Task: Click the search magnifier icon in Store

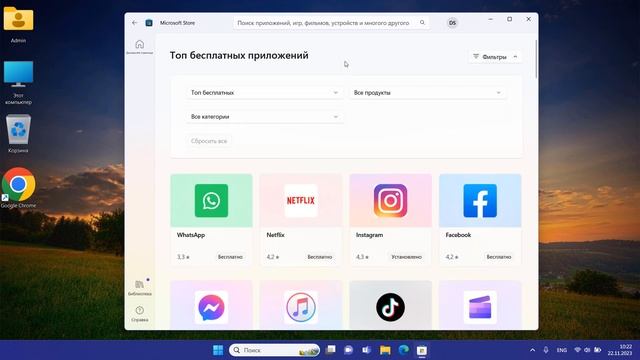Action: click(422, 23)
